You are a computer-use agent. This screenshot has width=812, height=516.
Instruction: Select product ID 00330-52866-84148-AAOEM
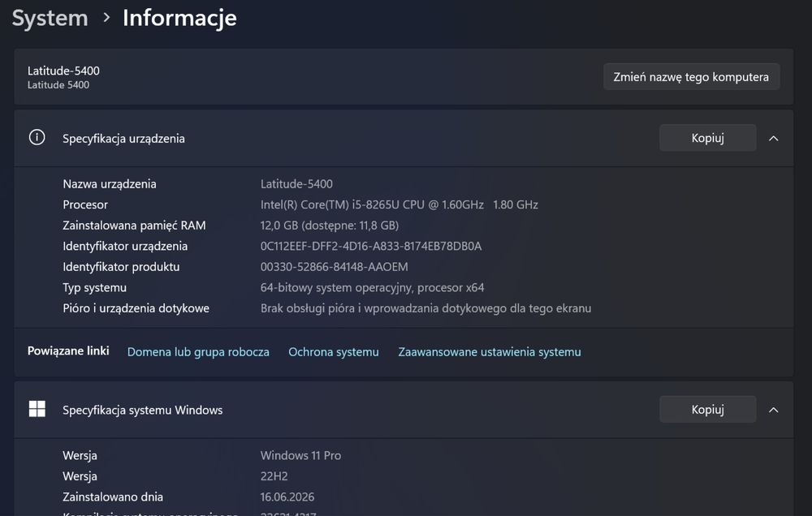coord(334,267)
